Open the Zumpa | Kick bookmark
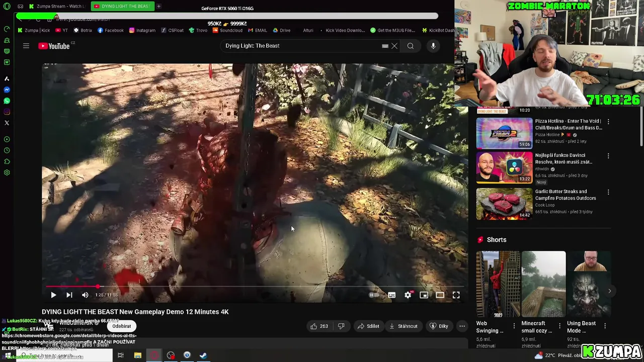 [34, 30]
